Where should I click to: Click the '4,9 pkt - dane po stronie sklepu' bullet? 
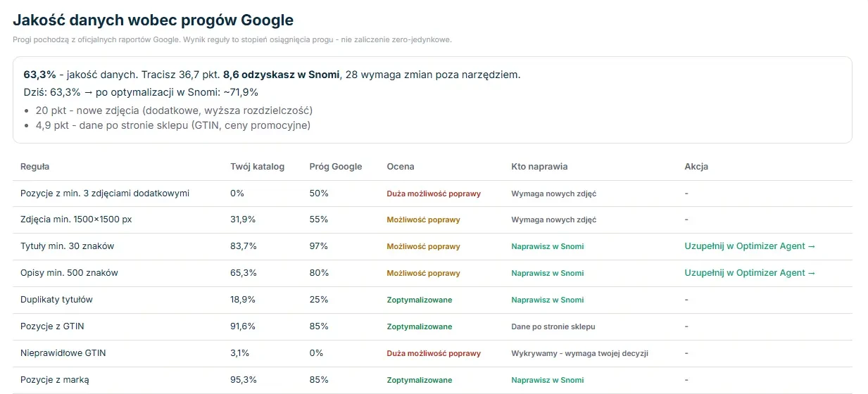click(x=172, y=125)
